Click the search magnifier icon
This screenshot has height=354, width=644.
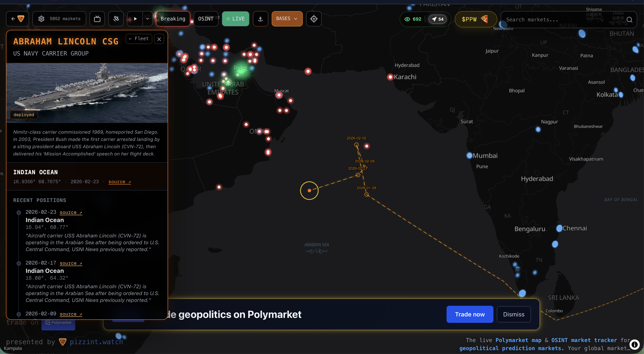click(x=629, y=19)
